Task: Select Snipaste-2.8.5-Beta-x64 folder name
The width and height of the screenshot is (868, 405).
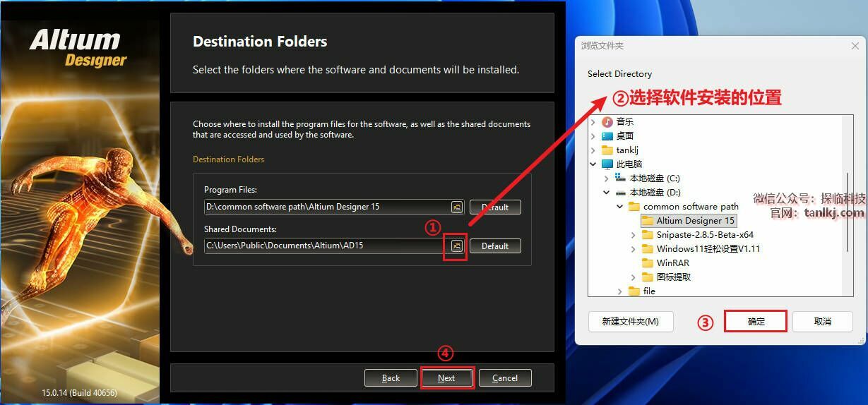Action: (x=705, y=234)
